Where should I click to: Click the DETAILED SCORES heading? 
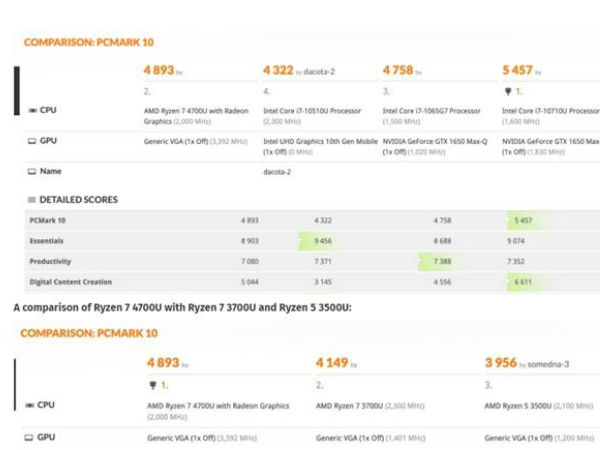pos(78,200)
